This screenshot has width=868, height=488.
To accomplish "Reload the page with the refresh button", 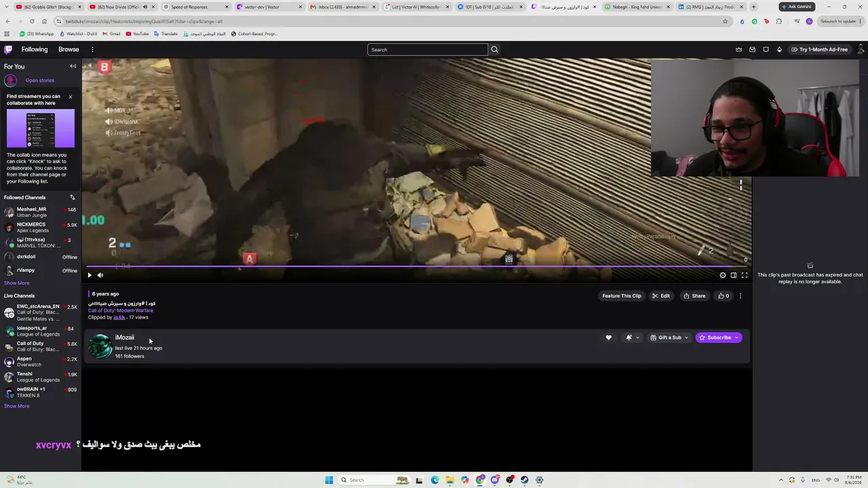I will (x=32, y=21).
